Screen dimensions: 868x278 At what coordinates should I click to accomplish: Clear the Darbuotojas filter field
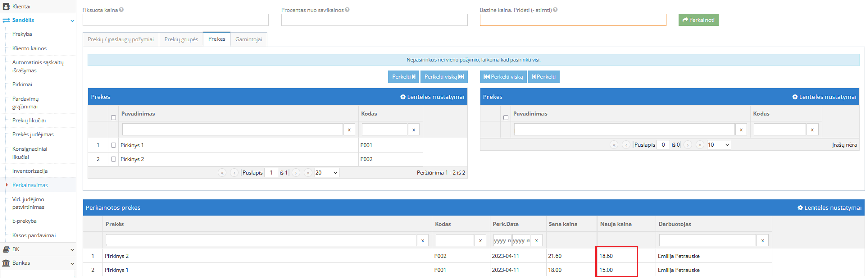point(762,241)
